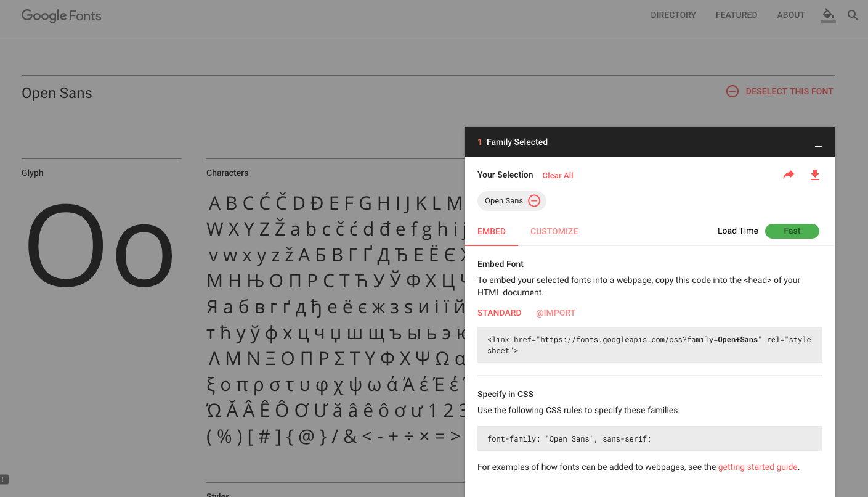Go to the Featured section

[736, 15]
